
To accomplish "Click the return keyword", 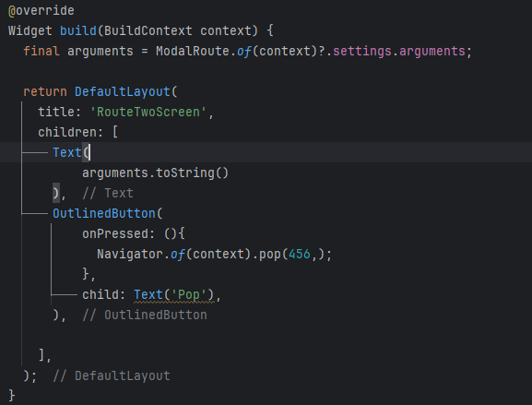I will tap(45, 92).
